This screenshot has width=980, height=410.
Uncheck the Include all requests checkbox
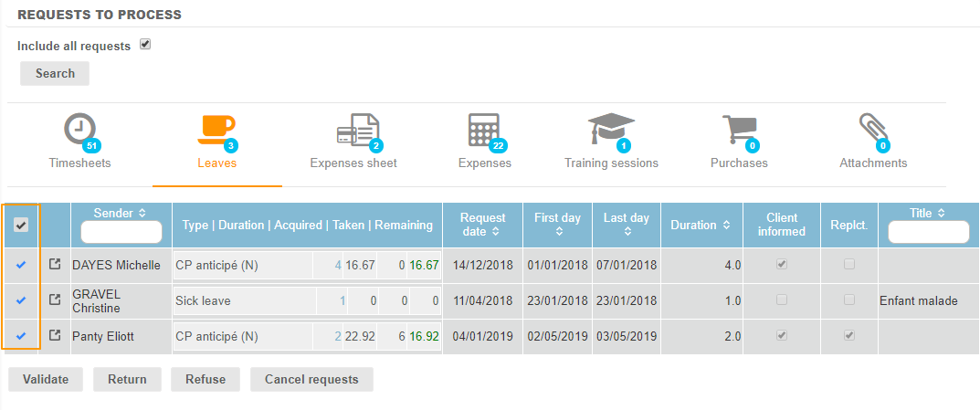[x=145, y=44]
